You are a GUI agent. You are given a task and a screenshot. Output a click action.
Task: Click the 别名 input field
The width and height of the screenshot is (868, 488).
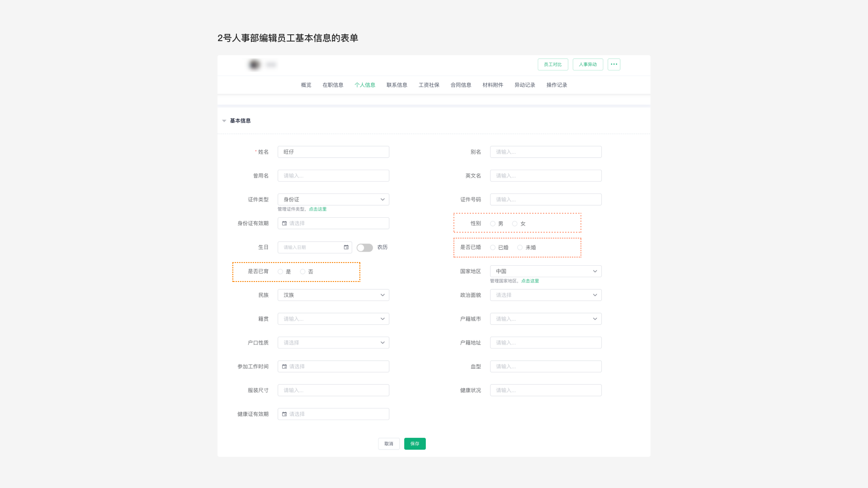point(545,152)
